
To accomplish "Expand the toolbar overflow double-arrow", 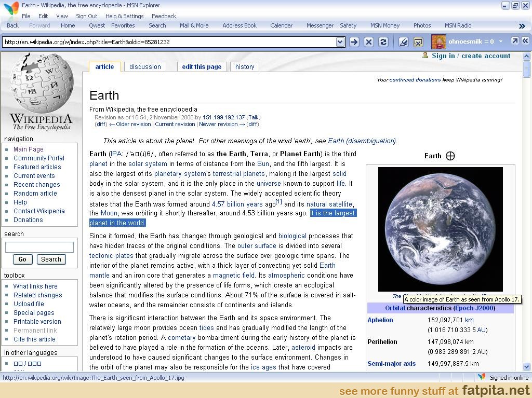I will click(x=522, y=26).
